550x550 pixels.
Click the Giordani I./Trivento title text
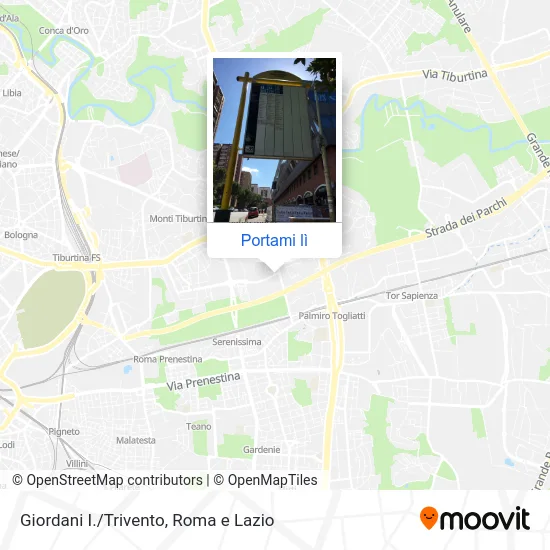pyautogui.click(x=92, y=520)
